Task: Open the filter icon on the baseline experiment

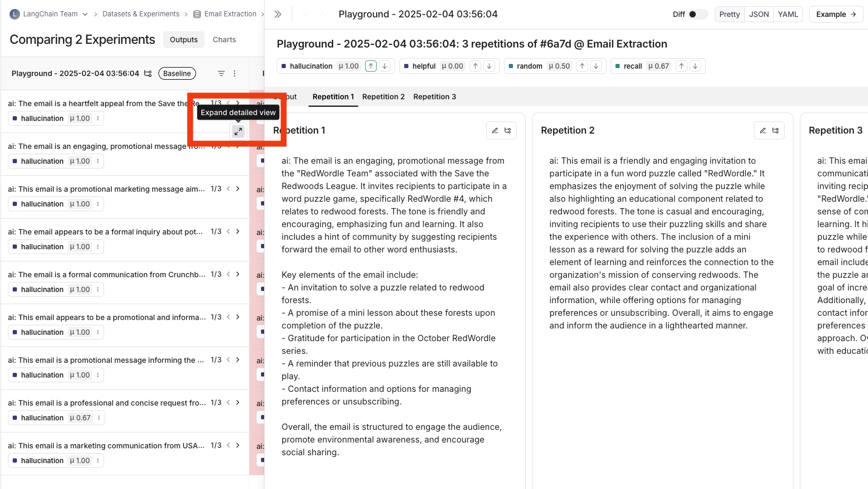Action: click(x=221, y=73)
